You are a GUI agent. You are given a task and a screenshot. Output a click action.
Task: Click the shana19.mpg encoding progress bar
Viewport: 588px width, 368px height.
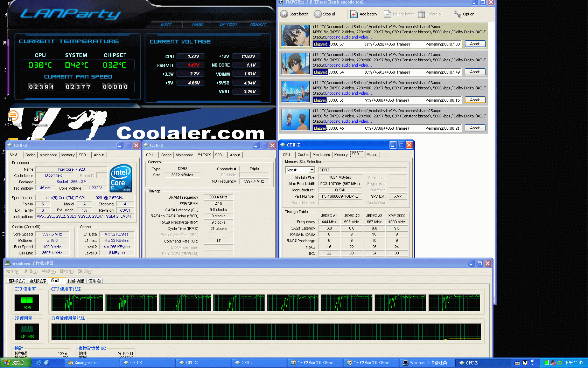tap(387, 44)
